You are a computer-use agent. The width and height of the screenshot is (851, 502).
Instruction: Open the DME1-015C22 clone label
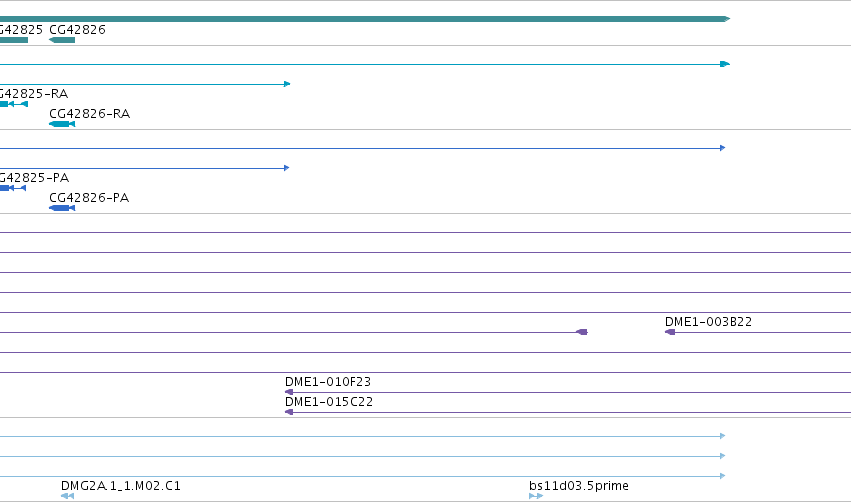click(329, 402)
